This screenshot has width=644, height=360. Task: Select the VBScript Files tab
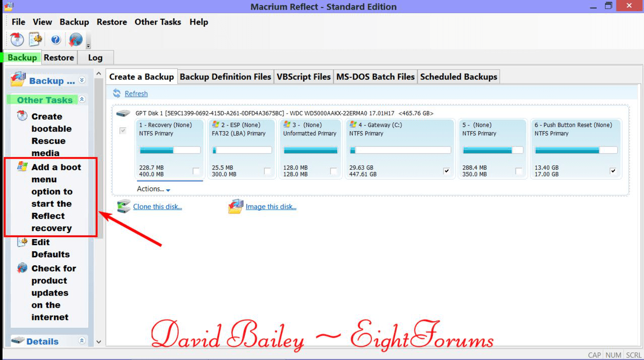(x=304, y=77)
